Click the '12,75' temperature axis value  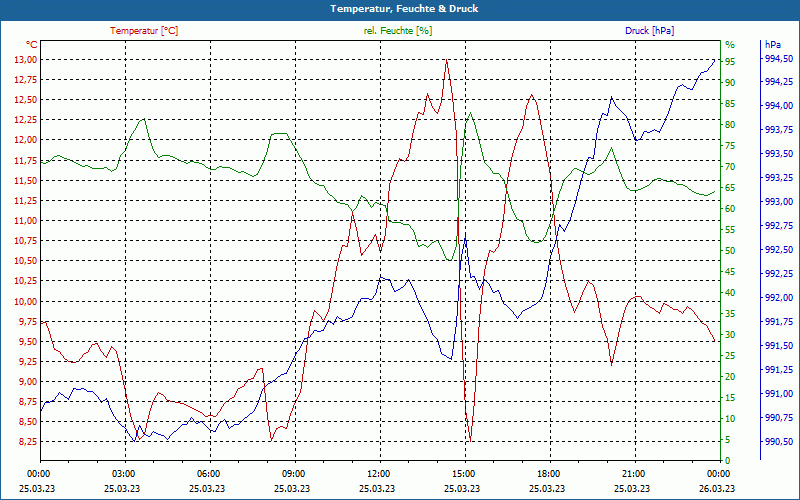pos(26,80)
